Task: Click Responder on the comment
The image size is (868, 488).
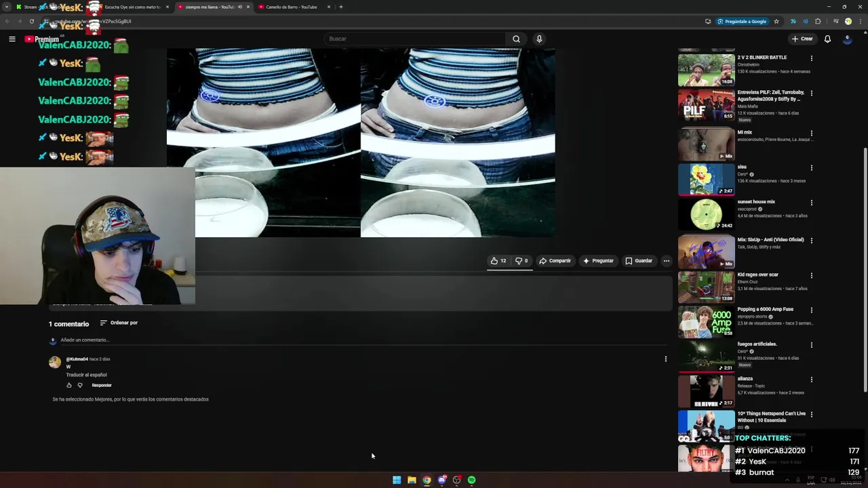Action: point(102,385)
